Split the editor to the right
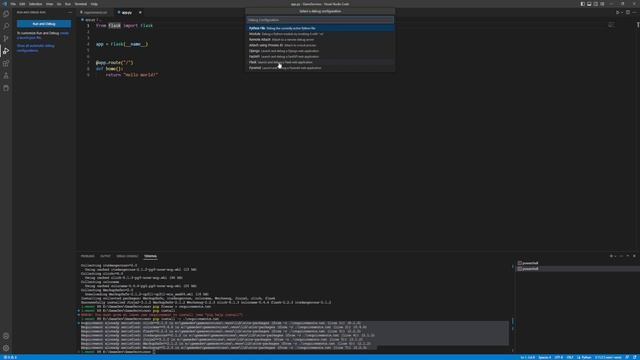Viewport: 640px width, 360px height. pos(628,13)
